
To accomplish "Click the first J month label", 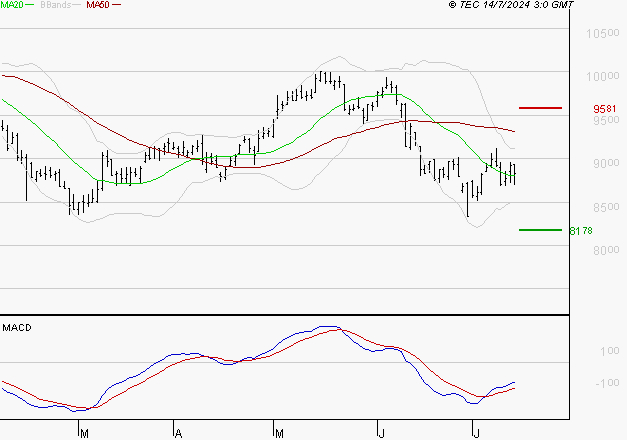I will point(381,434).
